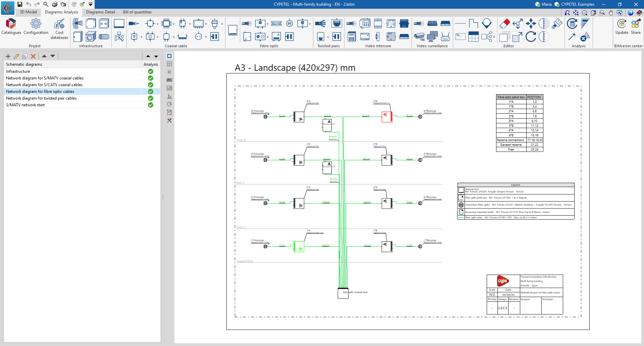Select Network diagram for twisted pair cables

point(41,98)
